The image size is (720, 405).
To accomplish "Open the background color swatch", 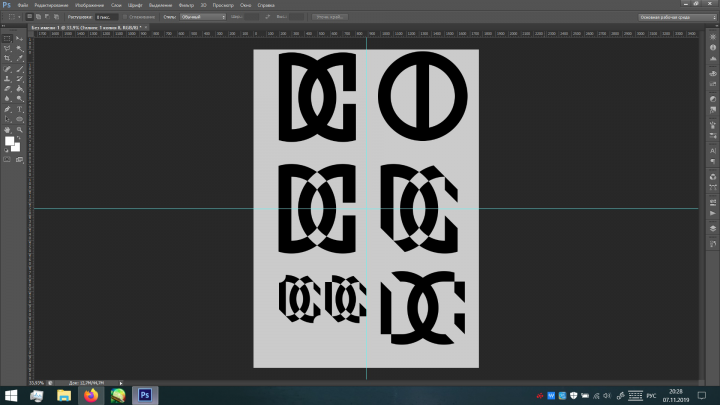I will [x=17, y=148].
